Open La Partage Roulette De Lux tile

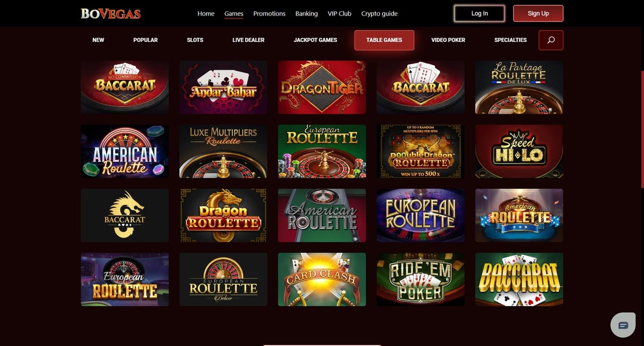[x=519, y=87]
